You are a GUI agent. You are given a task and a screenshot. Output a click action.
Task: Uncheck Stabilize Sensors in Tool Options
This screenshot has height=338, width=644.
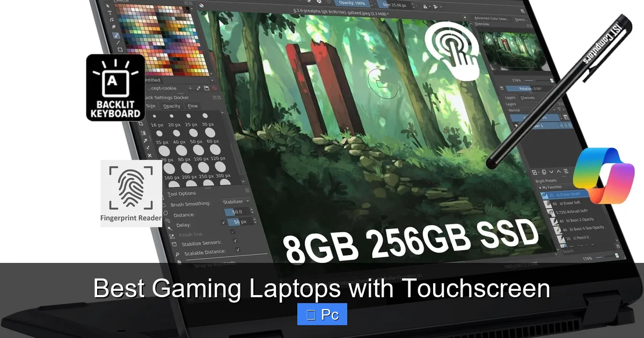(235, 240)
